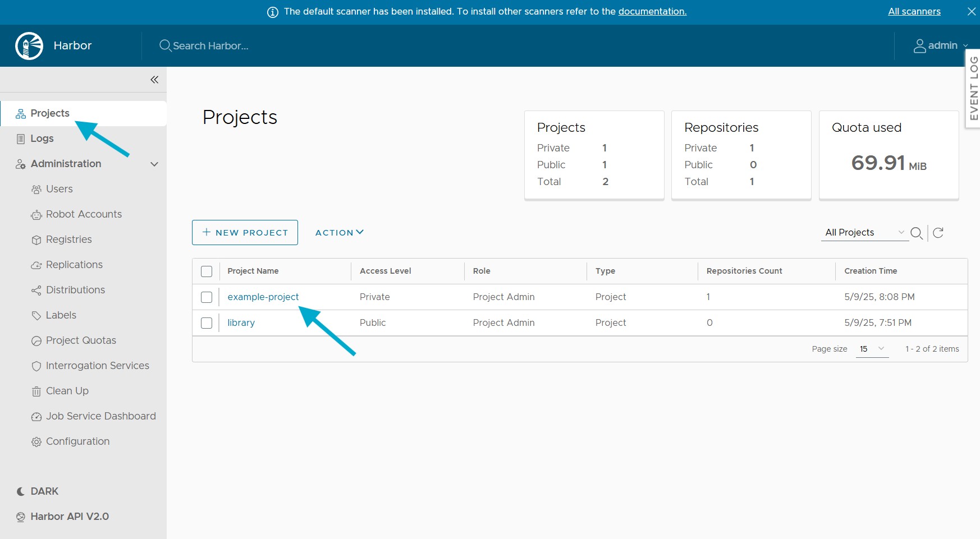Click the Harbor lighthouse logo icon

[29, 45]
